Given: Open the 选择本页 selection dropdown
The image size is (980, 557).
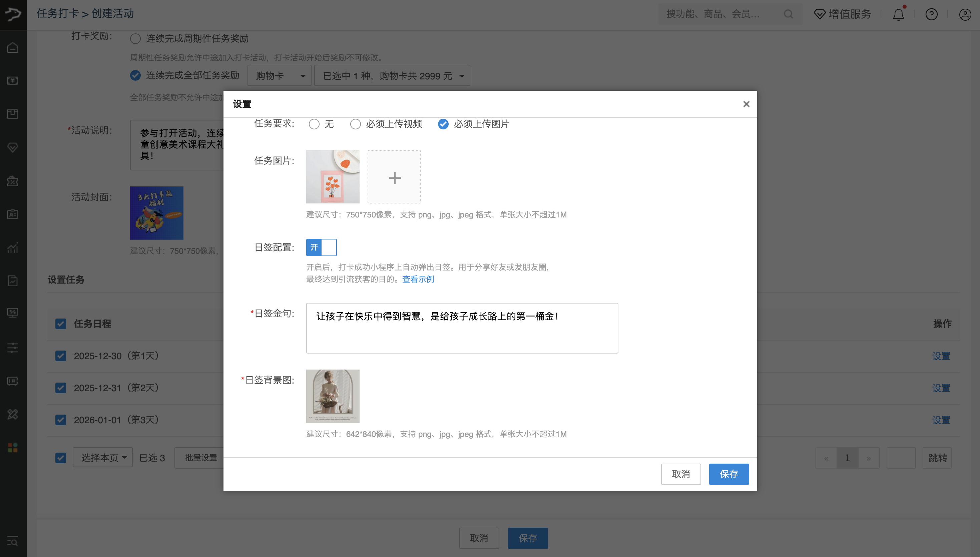Looking at the screenshot, I should coord(102,458).
